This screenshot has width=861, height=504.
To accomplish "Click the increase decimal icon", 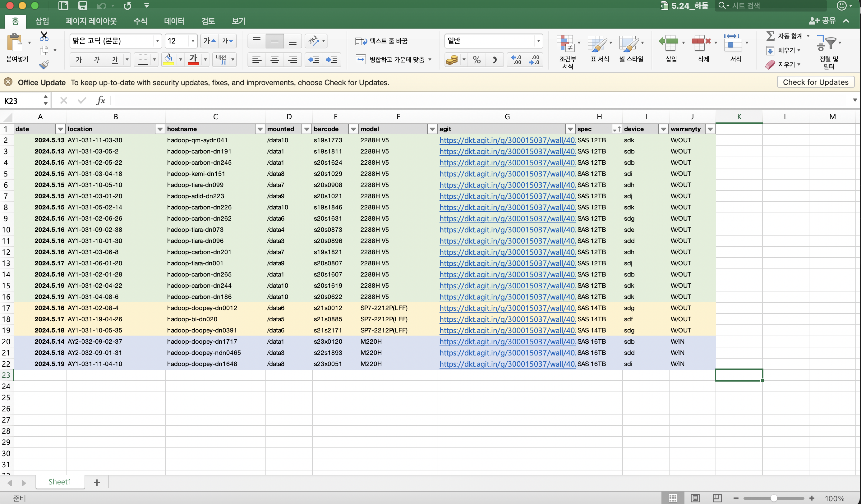I will (x=516, y=60).
